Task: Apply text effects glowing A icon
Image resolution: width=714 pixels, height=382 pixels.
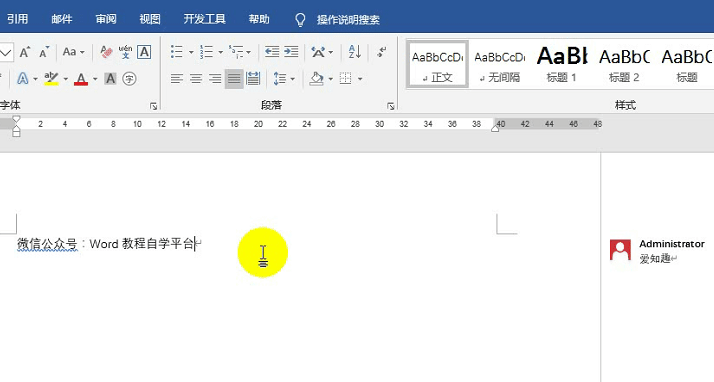Action: (x=22, y=79)
